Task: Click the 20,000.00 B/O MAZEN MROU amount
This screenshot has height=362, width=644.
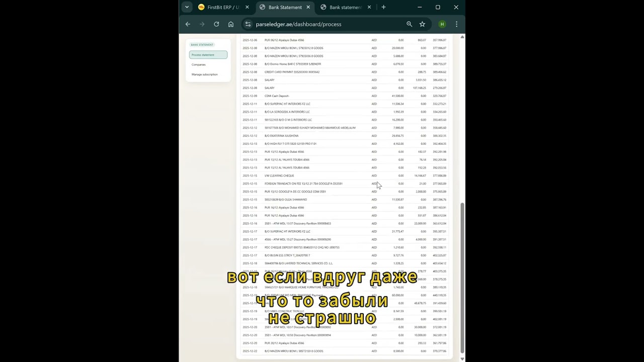Action: 397,48
